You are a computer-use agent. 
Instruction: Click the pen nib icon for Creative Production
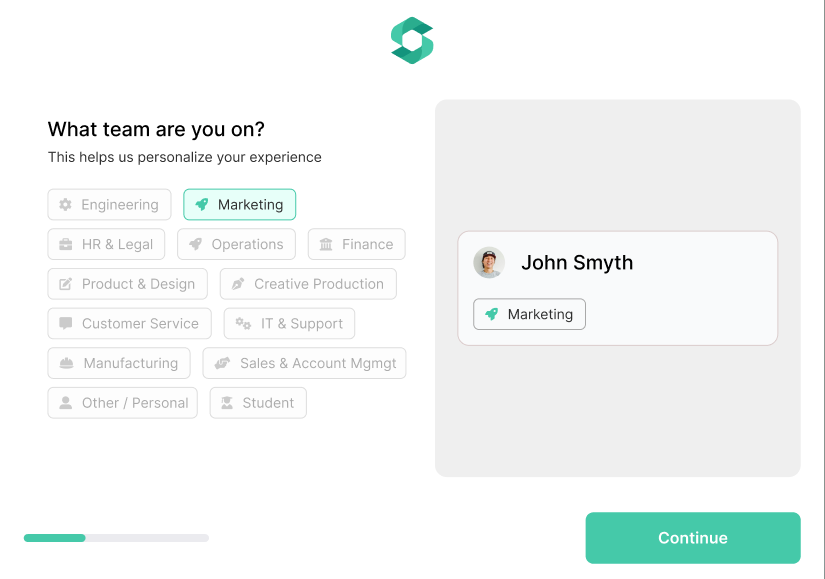pyautogui.click(x=238, y=284)
